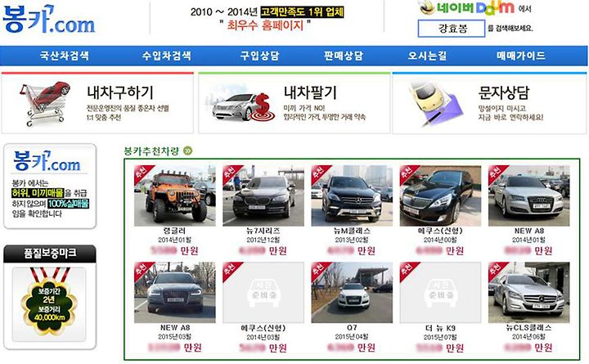Open the 문자상담 banner link
Image resolution: width=589 pixels, height=364 pixels.
click(489, 103)
